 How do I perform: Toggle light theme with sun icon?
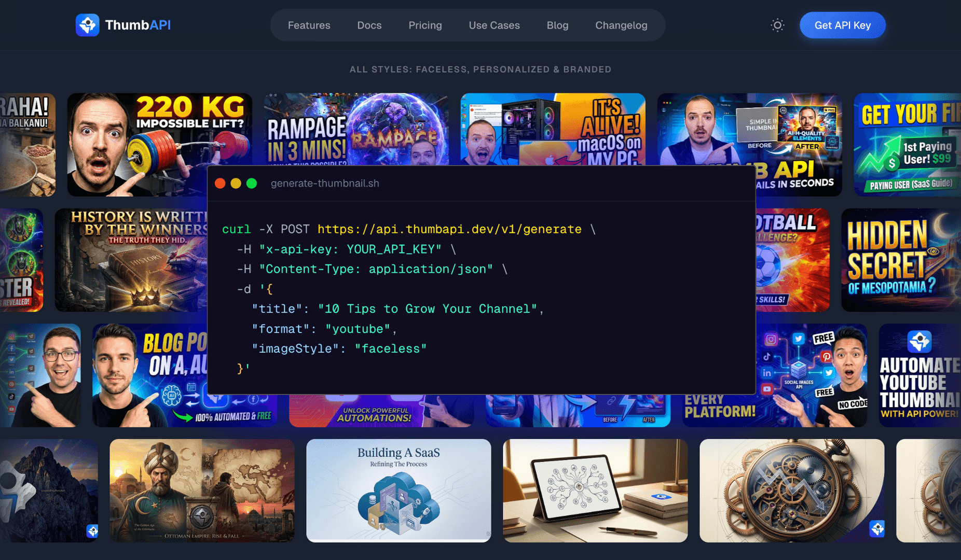pos(777,25)
